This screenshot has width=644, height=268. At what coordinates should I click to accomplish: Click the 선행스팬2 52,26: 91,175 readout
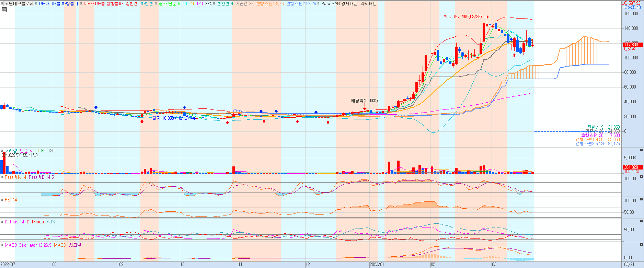[598, 143]
